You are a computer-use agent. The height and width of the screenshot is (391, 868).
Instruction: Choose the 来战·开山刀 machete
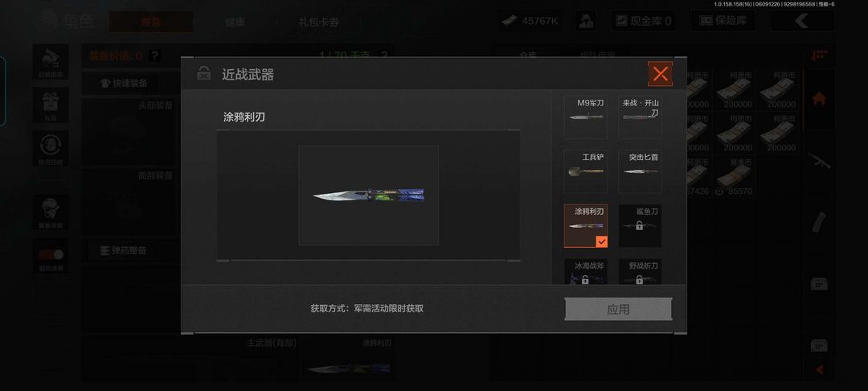point(640,117)
